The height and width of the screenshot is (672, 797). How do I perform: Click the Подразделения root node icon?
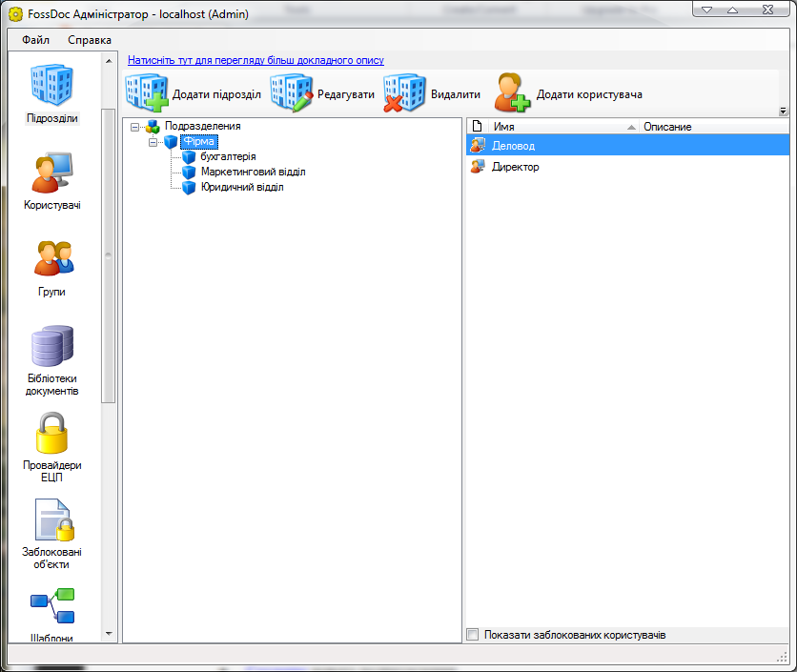point(153,127)
